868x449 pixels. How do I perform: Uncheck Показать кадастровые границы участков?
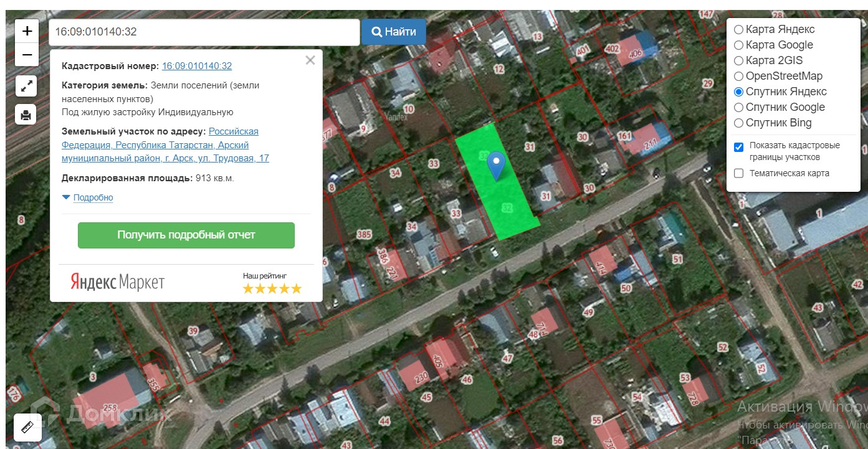739,147
